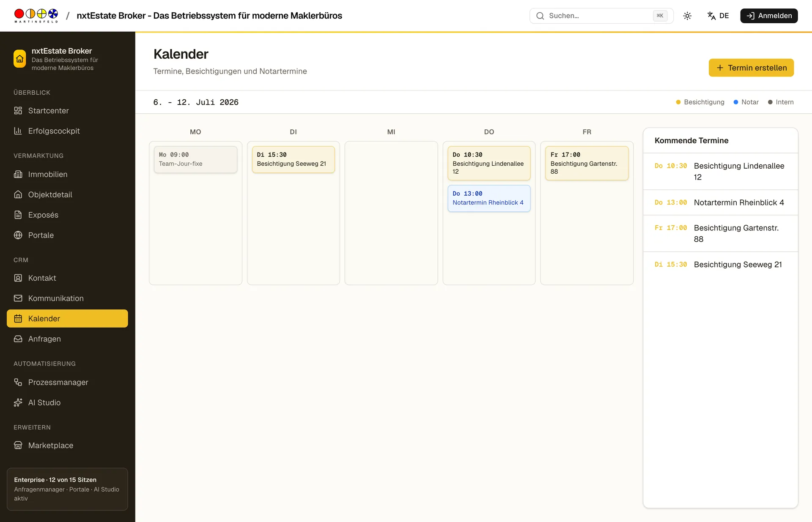Click the Startcenter grid icon
This screenshot has height=522, width=812.
click(x=18, y=111)
